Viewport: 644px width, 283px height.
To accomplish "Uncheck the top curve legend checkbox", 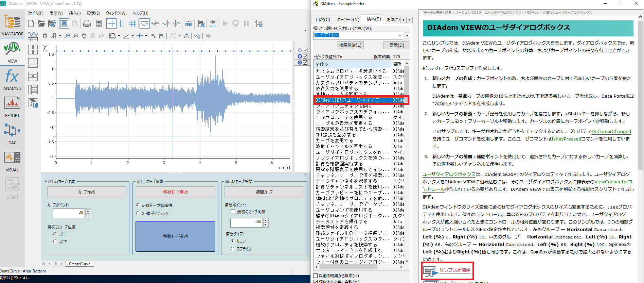I will click(305, 50).
